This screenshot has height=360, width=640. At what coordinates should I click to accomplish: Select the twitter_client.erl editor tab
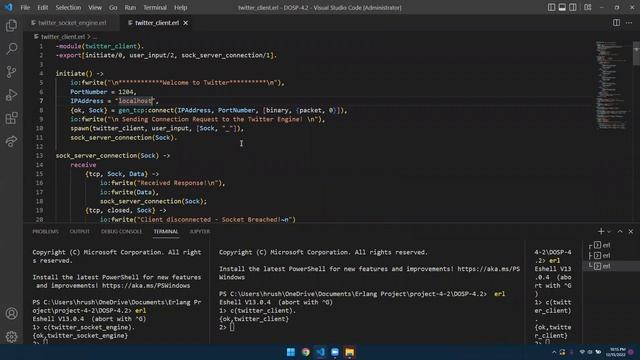tap(157, 23)
